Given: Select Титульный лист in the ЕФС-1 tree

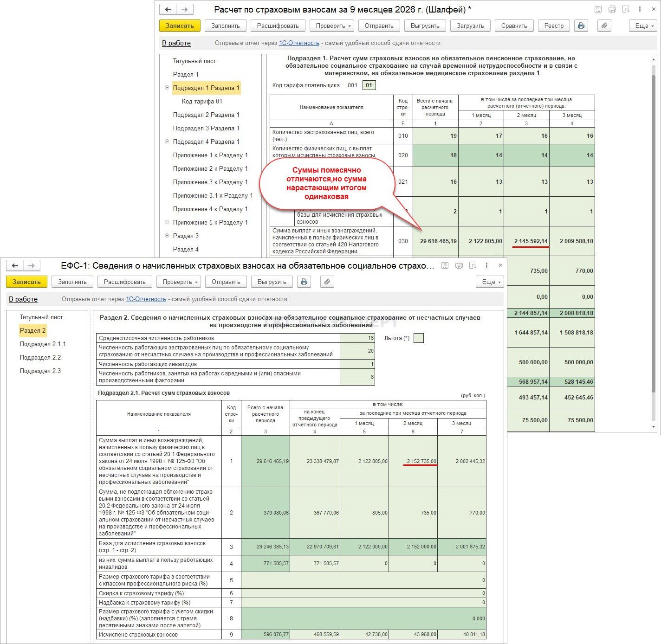Looking at the screenshot, I should pos(41,317).
